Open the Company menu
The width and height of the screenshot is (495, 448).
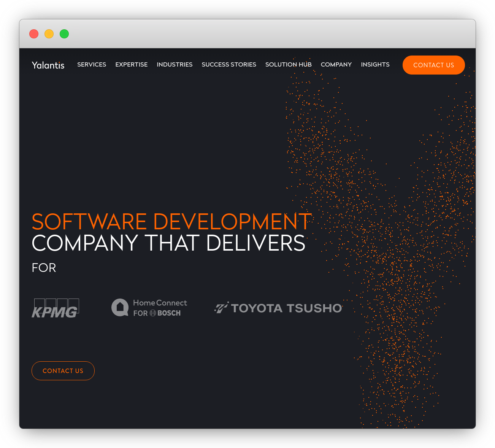[x=336, y=65]
